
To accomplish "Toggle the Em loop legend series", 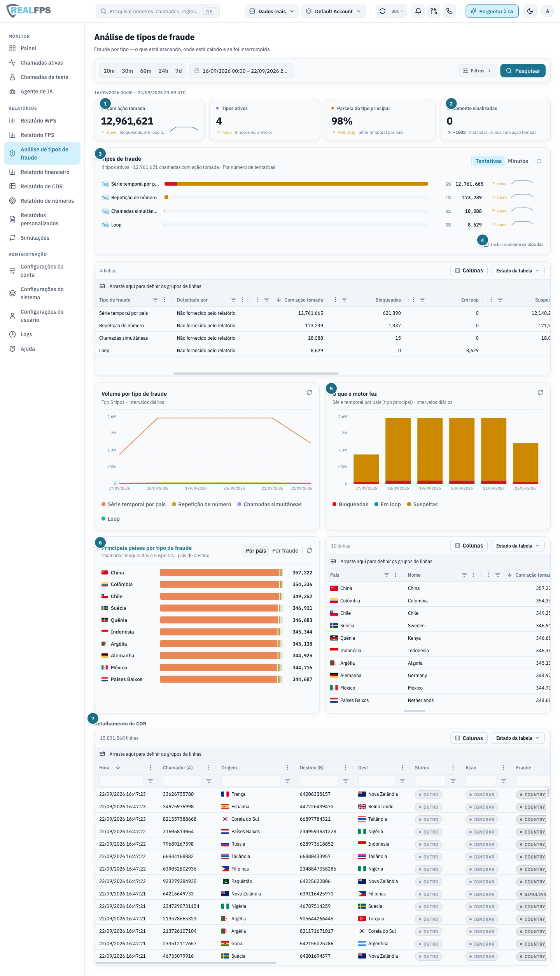I will 387,504.
